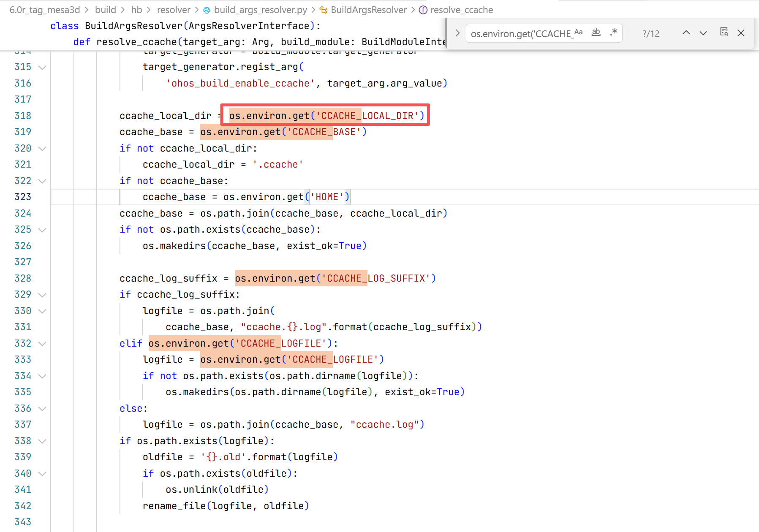Click exist_ok=True on line 326
Image resolution: width=759 pixels, height=532 pixels.
[324, 246]
